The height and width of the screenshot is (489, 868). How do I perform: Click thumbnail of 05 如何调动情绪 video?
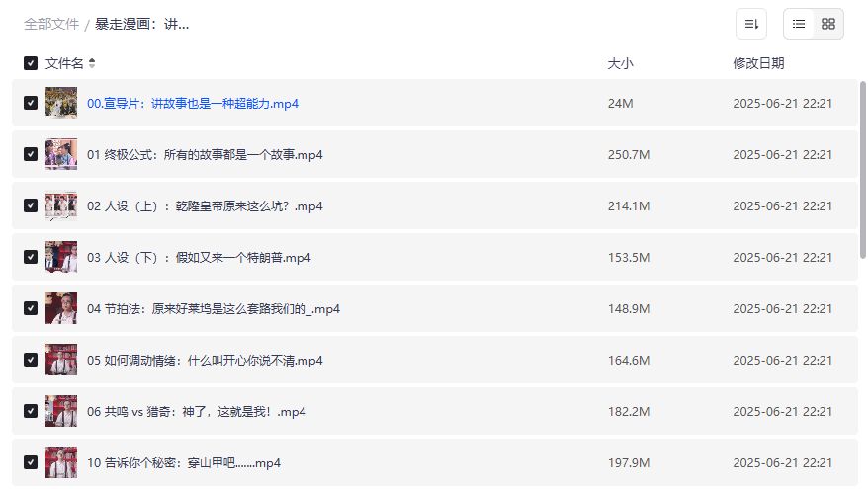61,361
